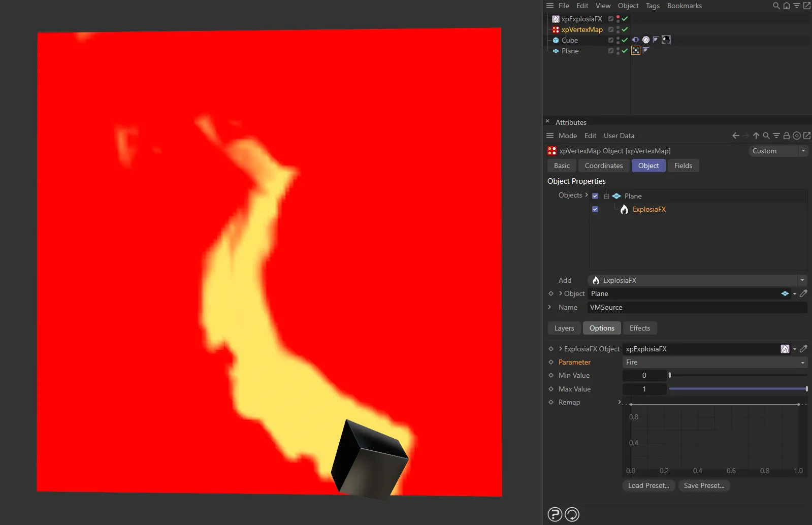Image resolution: width=812 pixels, height=525 pixels.
Task: Click the Max Value slider handle
Action: 806,389
